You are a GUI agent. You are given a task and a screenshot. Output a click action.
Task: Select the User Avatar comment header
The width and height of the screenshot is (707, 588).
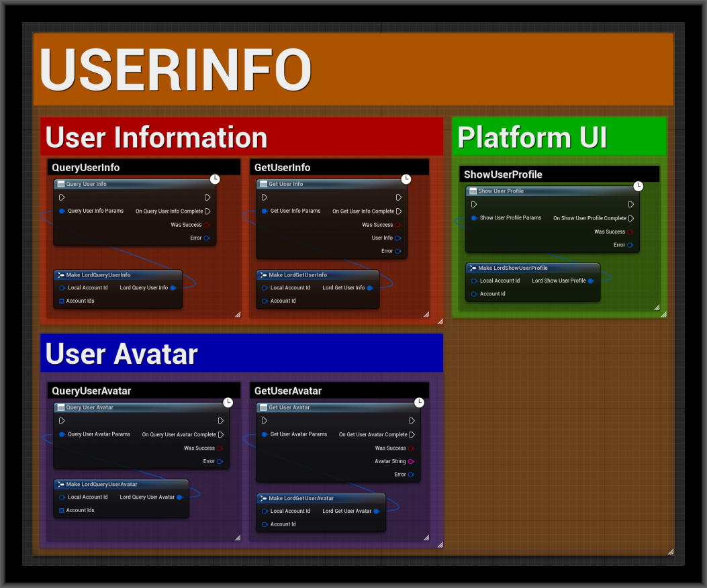click(242, 354)
